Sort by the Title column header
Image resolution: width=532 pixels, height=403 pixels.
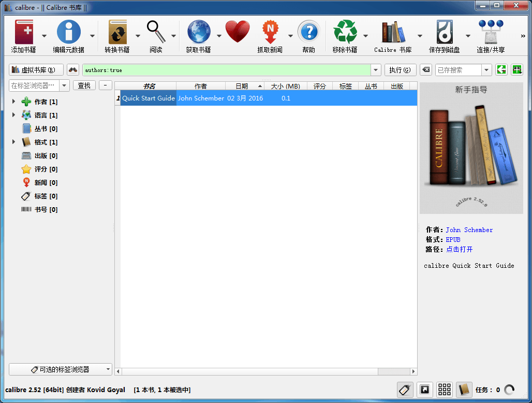point(149,86)
